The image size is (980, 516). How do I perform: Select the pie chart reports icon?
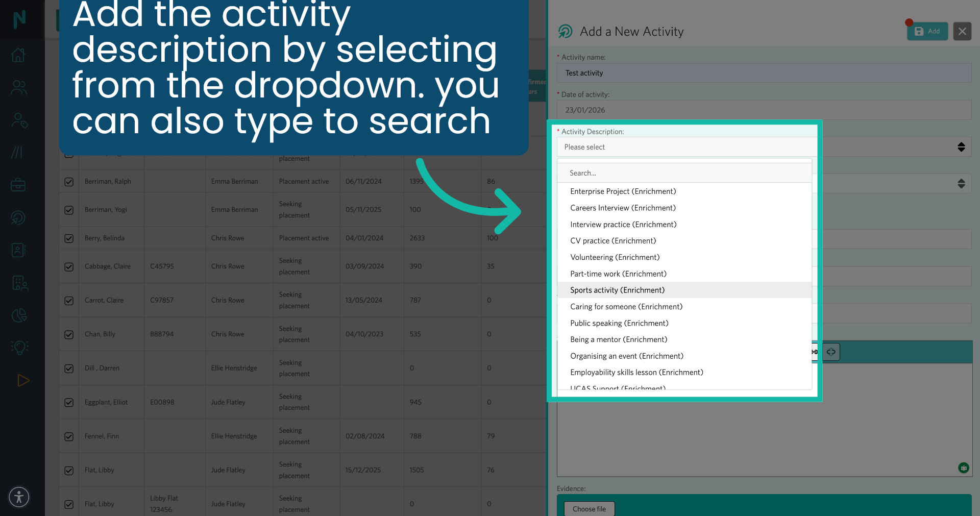tap(19, 315)
